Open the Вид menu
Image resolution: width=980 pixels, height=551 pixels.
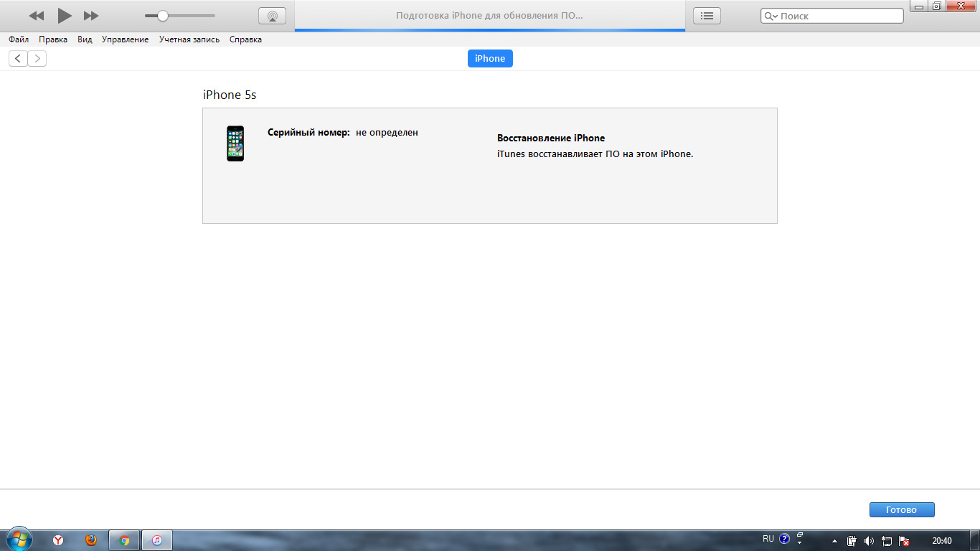point(85,39)
